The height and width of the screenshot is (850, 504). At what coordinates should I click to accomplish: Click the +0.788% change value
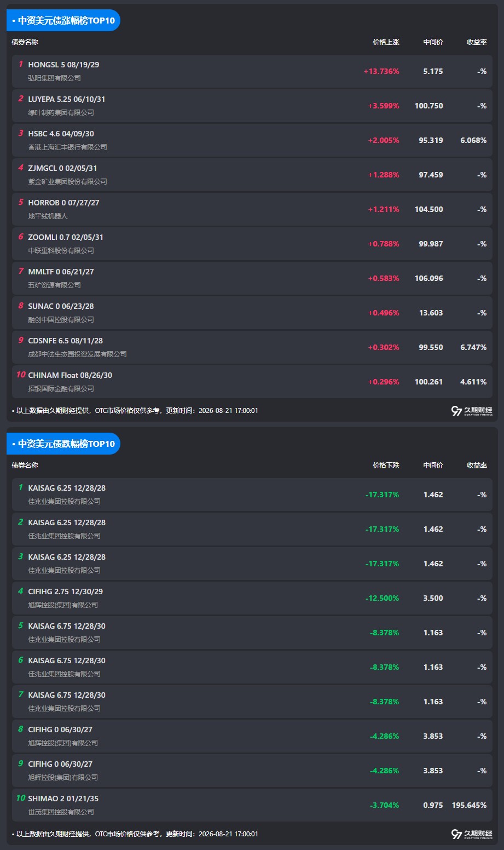pos(384,244)
